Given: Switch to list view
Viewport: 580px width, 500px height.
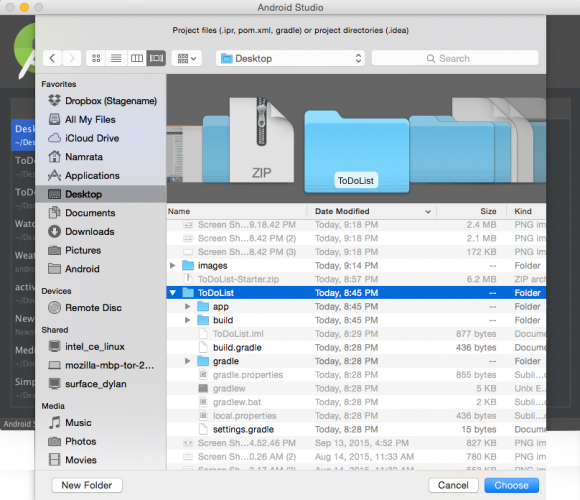Looking at the screenshot, I should pos(116,58).
